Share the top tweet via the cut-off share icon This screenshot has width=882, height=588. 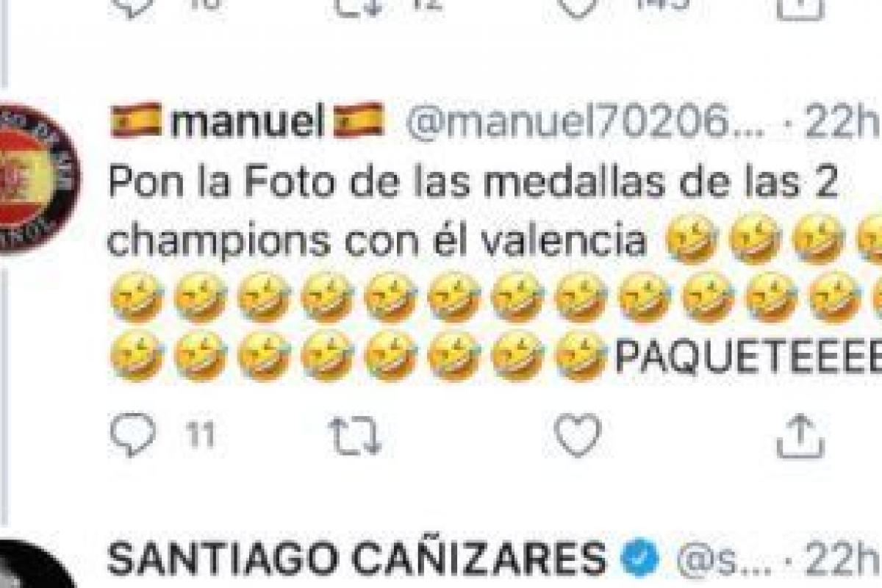point(801,7)
